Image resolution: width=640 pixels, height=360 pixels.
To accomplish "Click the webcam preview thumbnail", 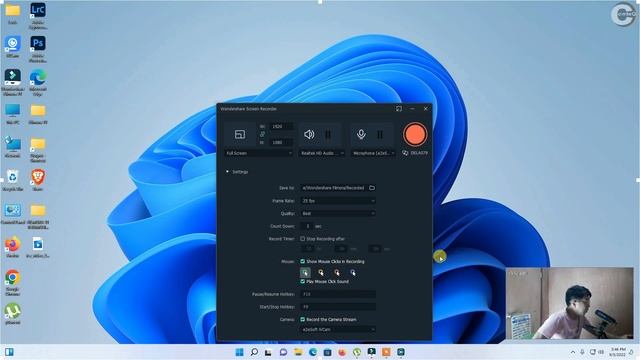I will (569, 303).
